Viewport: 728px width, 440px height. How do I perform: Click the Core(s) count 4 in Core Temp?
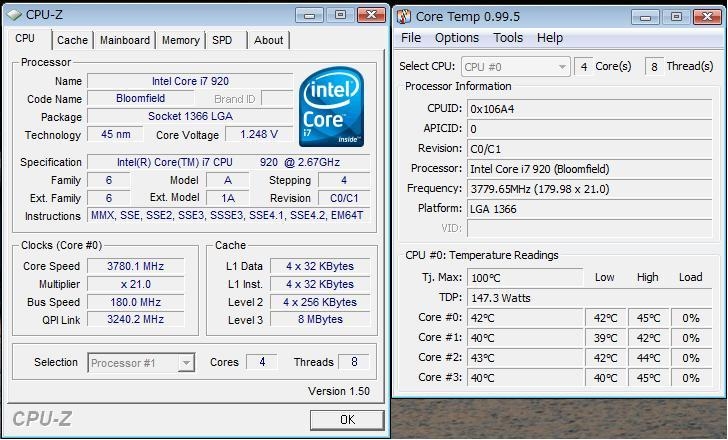(x=584, y=67)
